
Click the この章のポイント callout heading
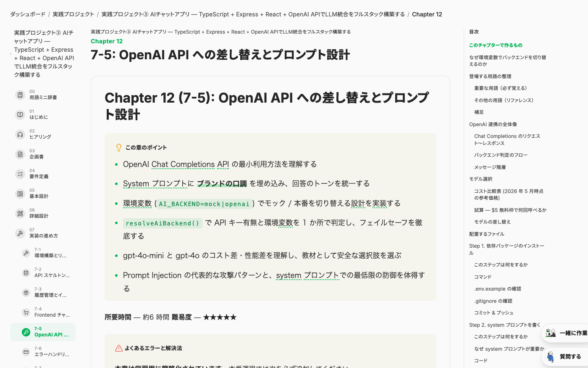click(146, 147)
